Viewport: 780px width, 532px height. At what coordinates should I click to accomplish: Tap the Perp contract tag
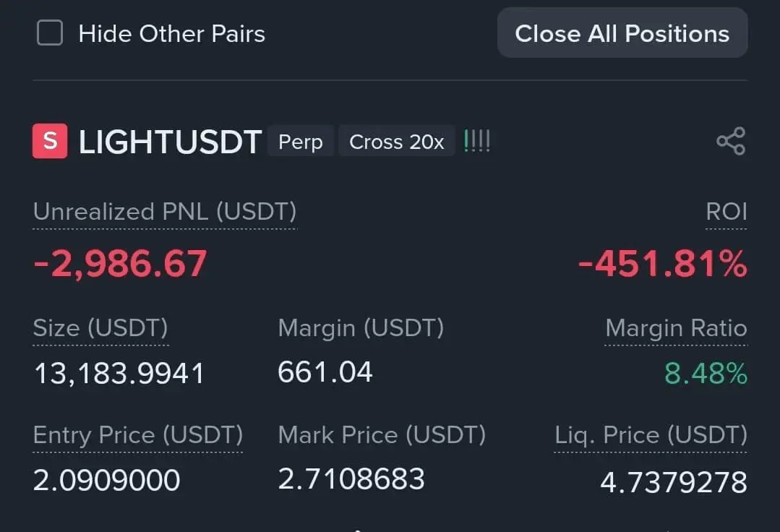(301, 142)
